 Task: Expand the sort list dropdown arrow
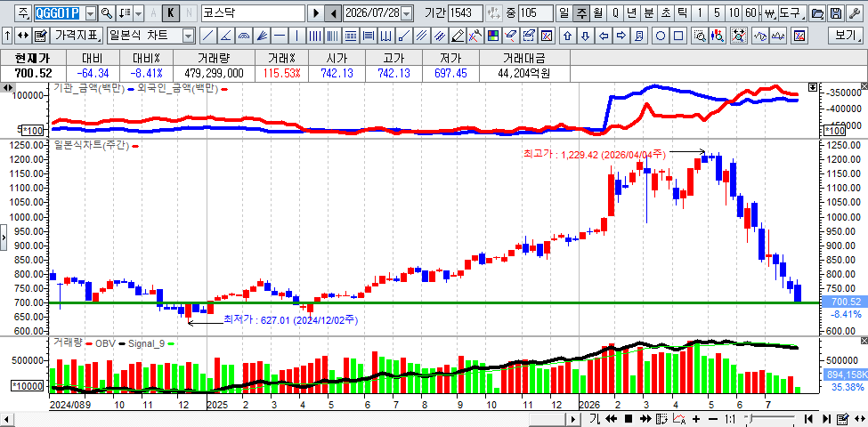(x=139, y=12)
